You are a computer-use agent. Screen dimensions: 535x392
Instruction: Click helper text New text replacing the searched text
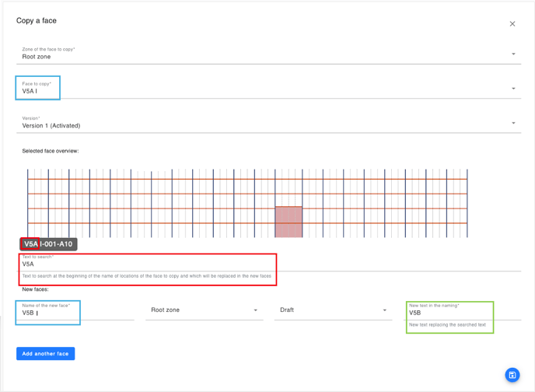(x=447, y=325)
